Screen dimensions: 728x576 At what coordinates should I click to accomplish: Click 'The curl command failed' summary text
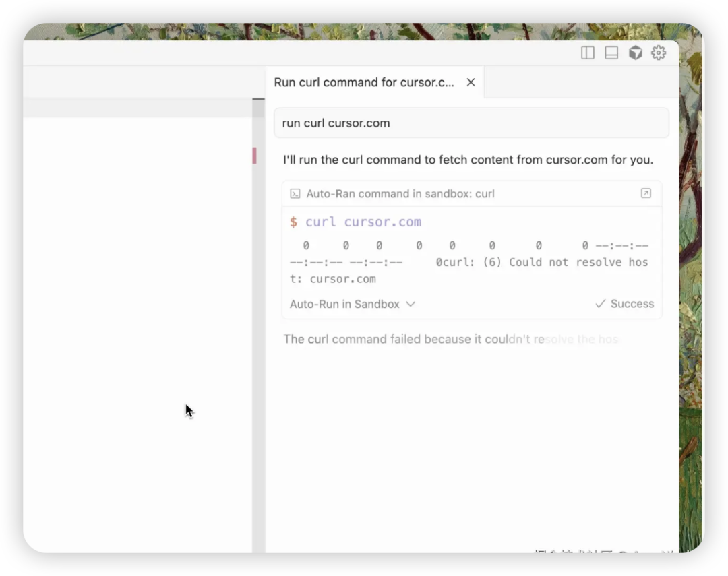tap(450, 340)
